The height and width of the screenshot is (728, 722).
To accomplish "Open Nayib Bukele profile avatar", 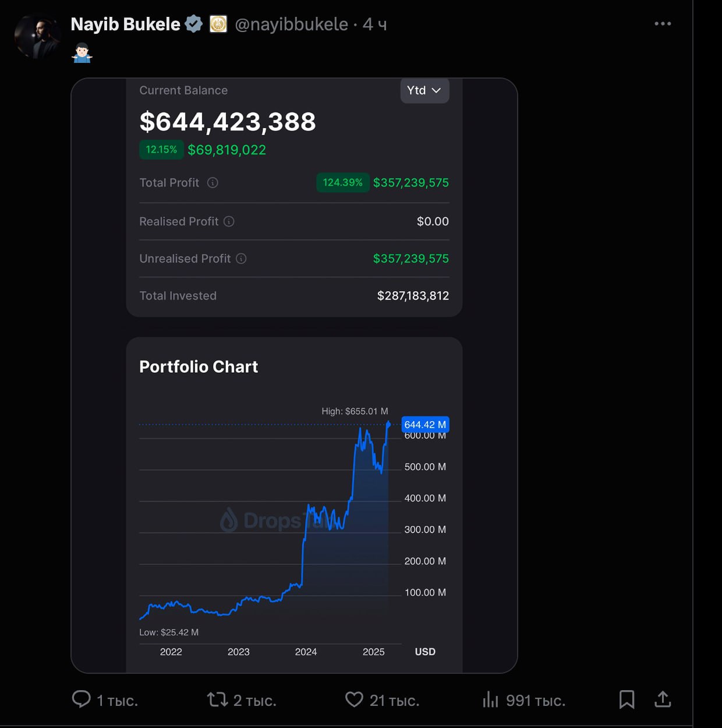I will pyautogui.click(x=38, y=36).
